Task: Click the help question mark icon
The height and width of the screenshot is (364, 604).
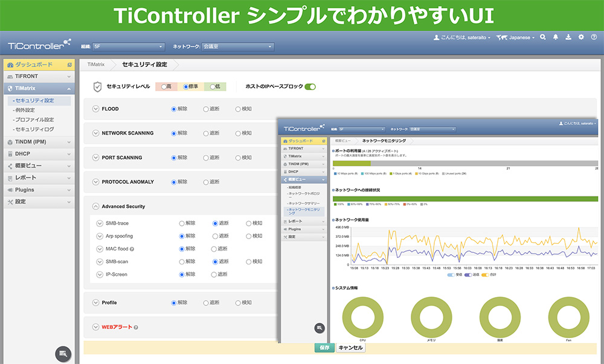Action: 593,37
